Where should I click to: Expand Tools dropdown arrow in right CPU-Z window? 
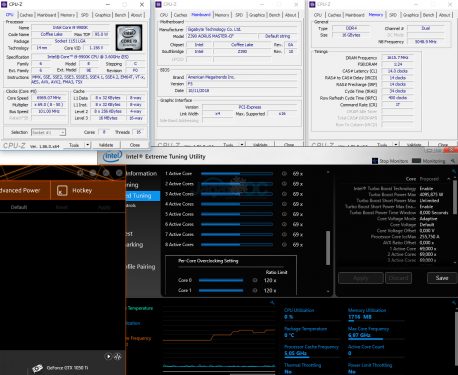point(396,145)
